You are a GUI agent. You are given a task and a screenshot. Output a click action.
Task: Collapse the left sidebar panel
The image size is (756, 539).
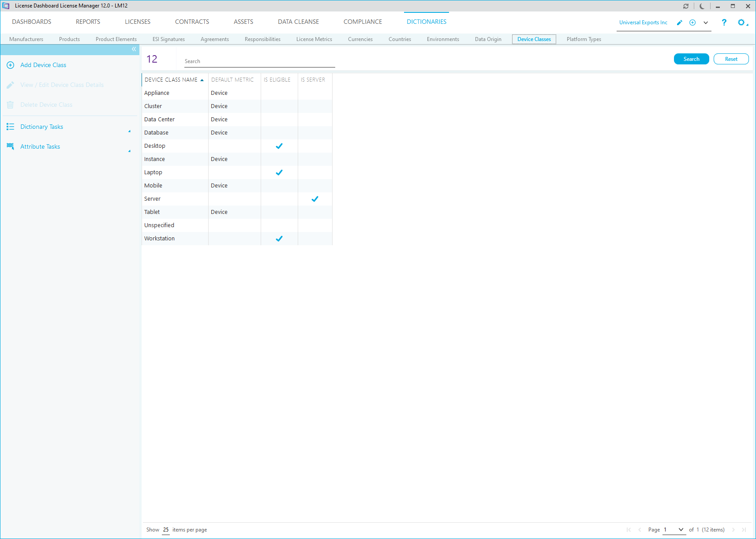point(134,49)
